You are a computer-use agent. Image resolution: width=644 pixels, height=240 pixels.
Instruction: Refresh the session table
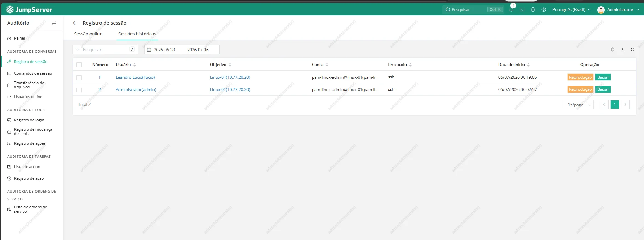click(x=633, y=50)
